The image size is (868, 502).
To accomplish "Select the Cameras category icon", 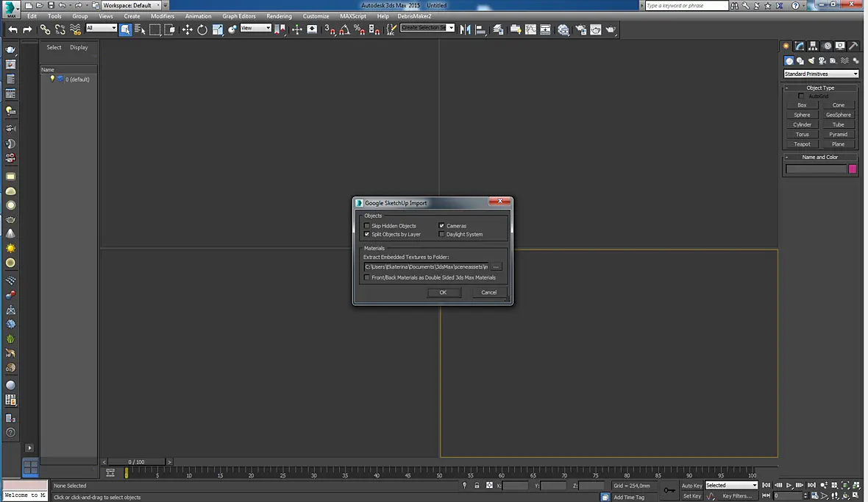I will (x=822, y=61).
